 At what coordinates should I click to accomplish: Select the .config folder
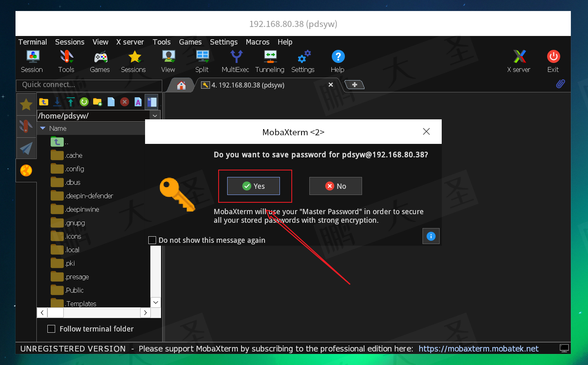tap(67, 169)
